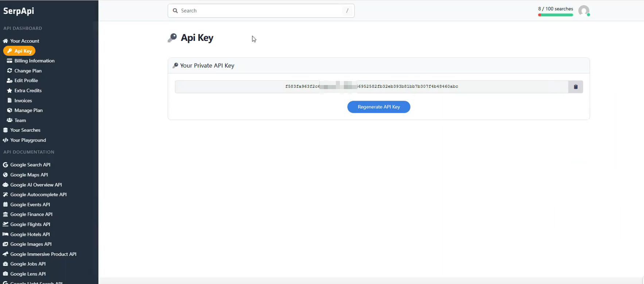Click the wand icon beside Google Autocomplete API

5,195
